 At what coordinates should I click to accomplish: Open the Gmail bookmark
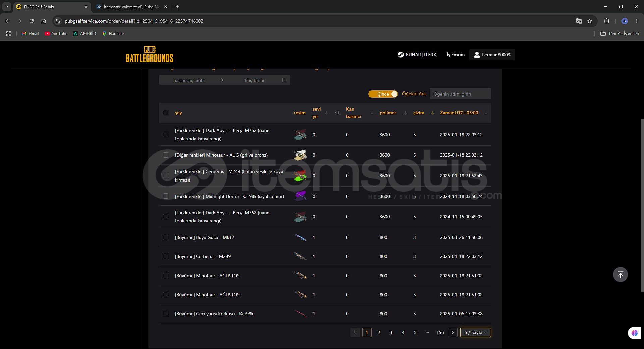click(x=31, y=34)
